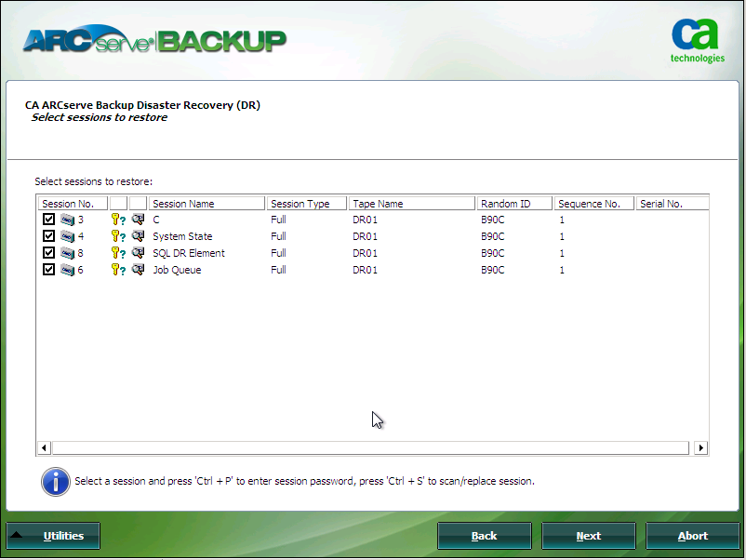Click sequence number '1' in C row
Image resolution: width=746 pixels, height=560 pixels.
(x=562, y=220)
